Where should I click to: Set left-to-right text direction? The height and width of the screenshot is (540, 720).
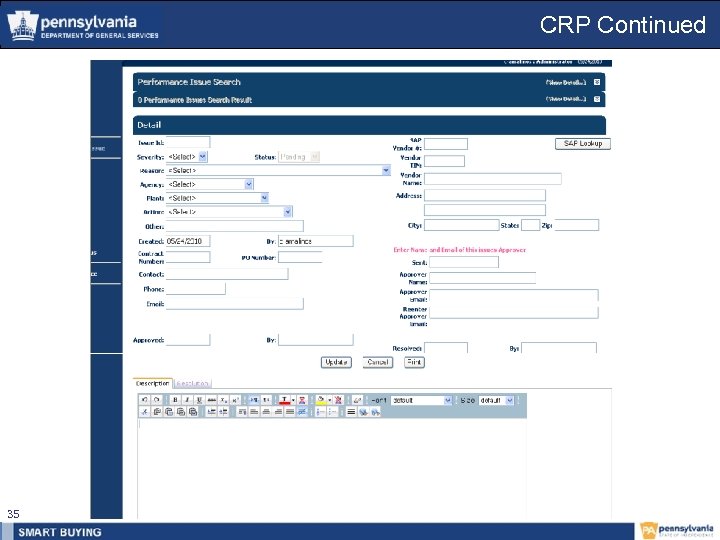(253, 400)
